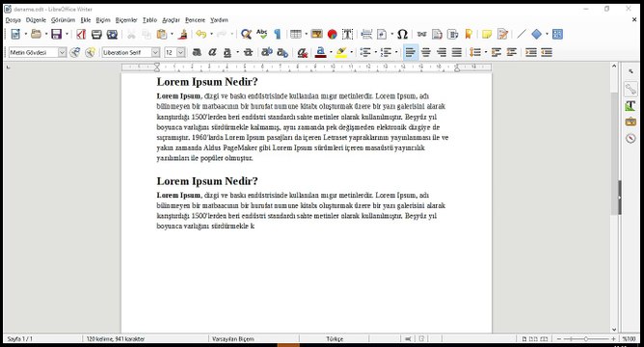Toggle subscript
The image size is (644, 347).
(282, 52)
